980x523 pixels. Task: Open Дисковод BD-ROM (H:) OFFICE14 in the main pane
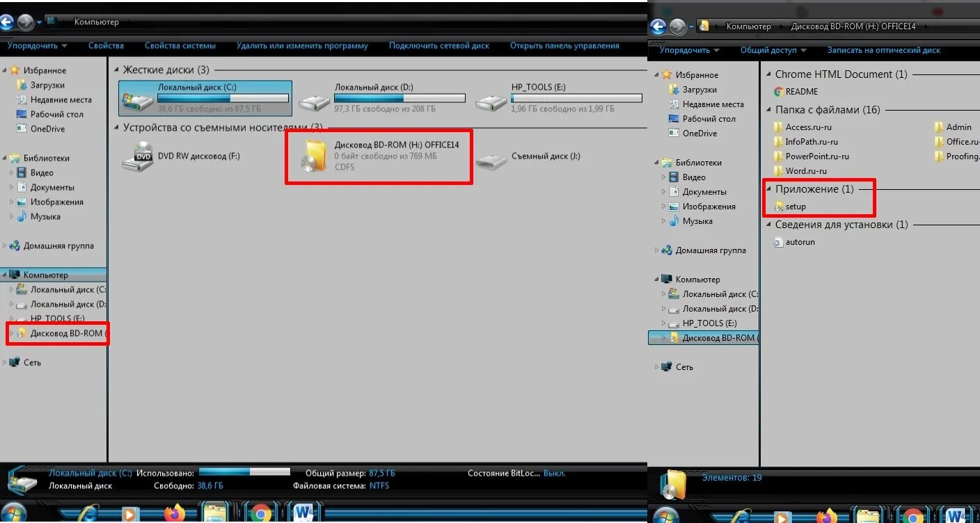(x=379, y=156)
